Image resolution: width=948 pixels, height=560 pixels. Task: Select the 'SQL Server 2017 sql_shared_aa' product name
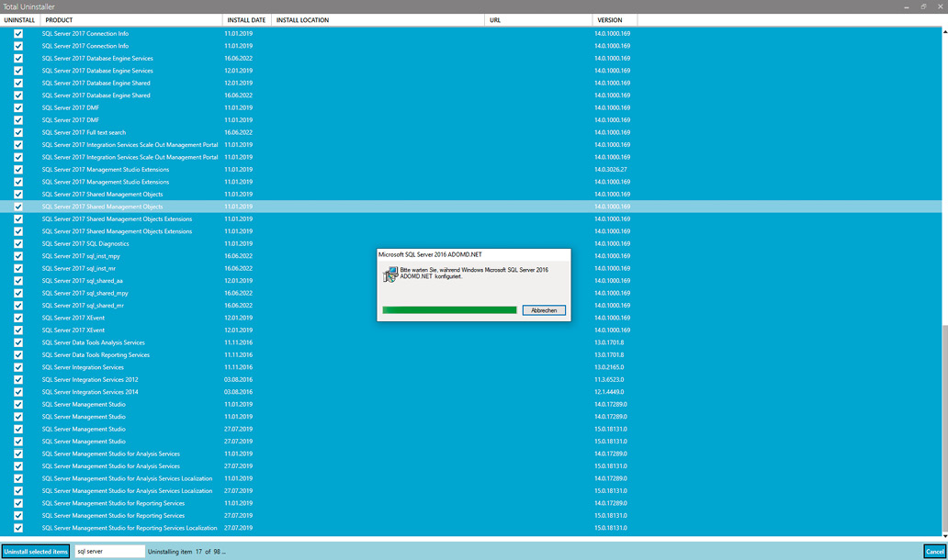pyautogui.click(x=83, y=281)
